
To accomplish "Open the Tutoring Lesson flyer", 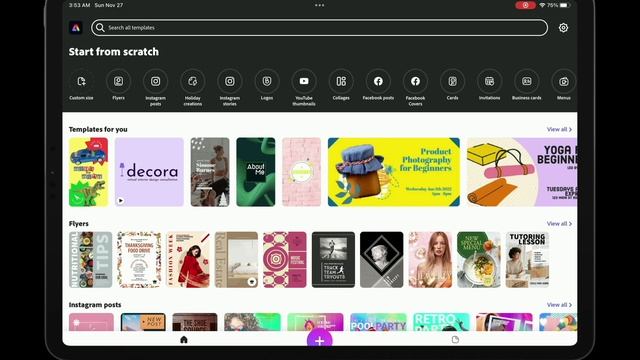I will tap(527, 260).
